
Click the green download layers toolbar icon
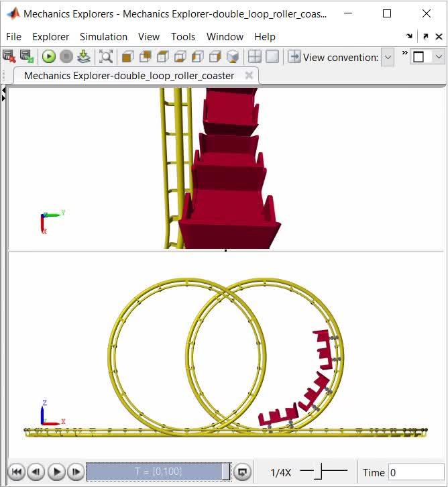[84, 57]
